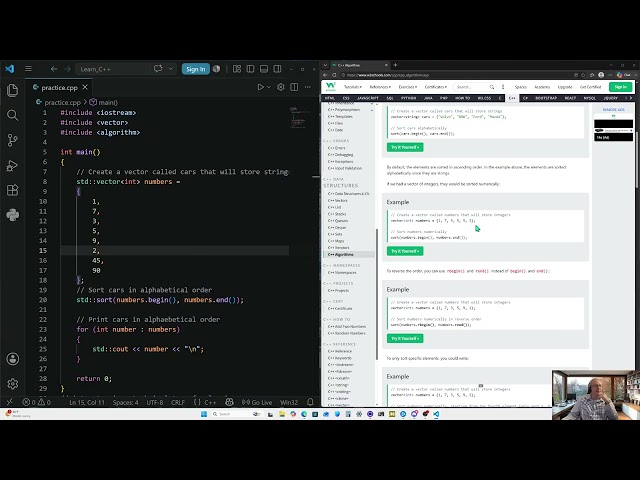Image resolution: width=640 pixels, height=480 pixels.
Task: Open the Python activity bar icon
Action: [13, 215]
